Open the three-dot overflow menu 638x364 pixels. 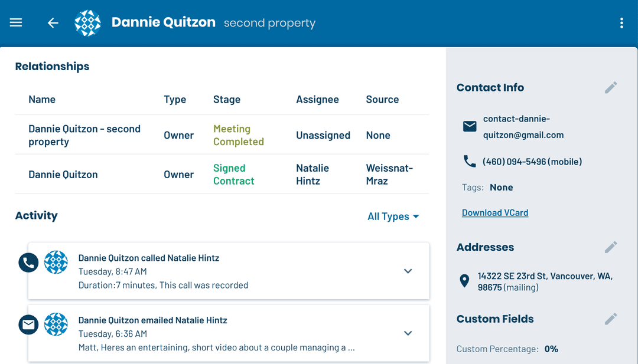pyautogui.click(x=621, y=23)
